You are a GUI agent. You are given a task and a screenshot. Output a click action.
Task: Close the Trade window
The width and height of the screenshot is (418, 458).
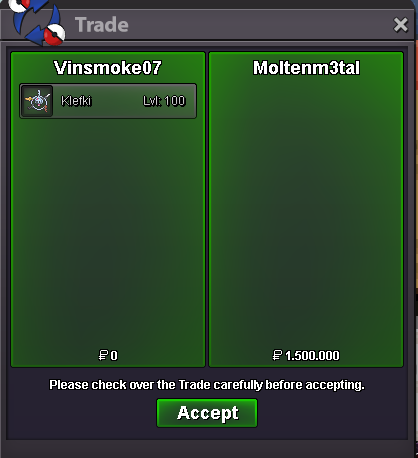click(400, 25)
